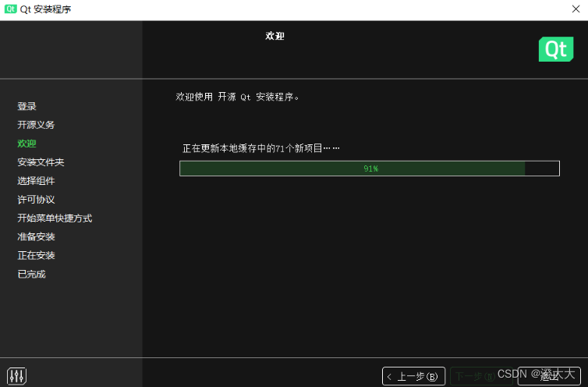The image size is (588, 387).
Task: Click the Qt title bar icon
Action: pyautogui.click(x=10, y=9)
